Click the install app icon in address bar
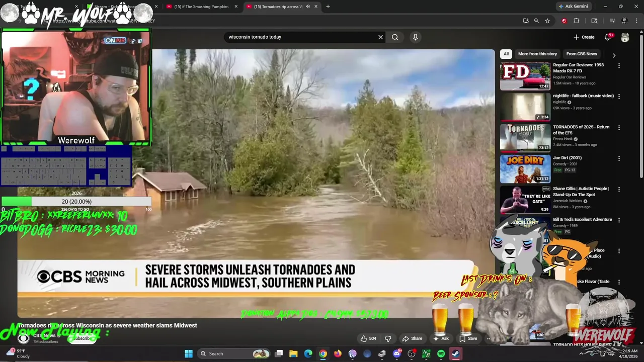This screenshot has height=362, width=644. 526,21
